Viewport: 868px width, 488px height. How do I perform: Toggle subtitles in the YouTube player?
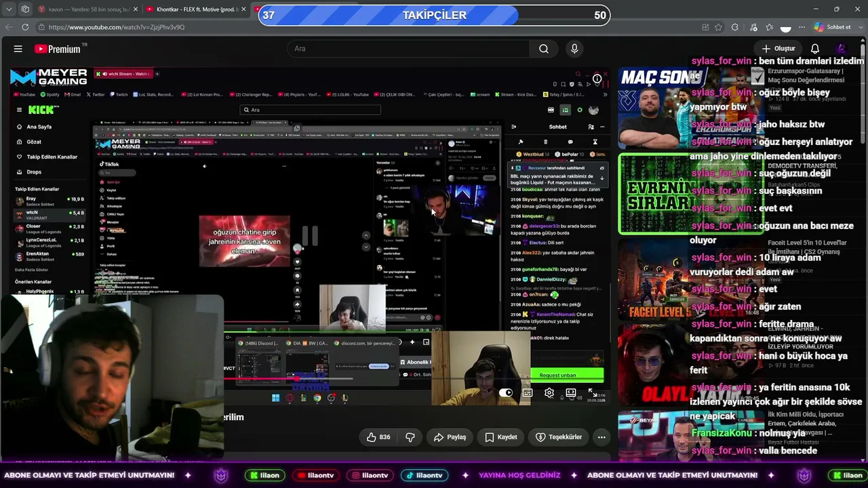[x=528, y=393]
